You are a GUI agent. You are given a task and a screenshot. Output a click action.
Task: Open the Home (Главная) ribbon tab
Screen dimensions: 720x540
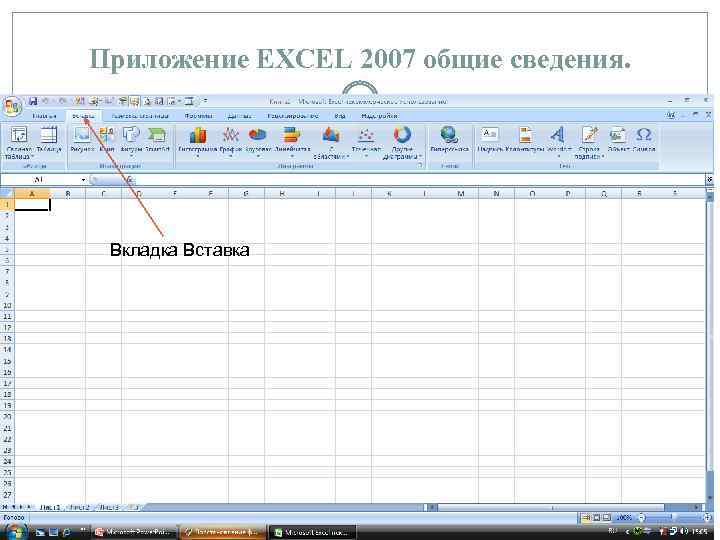point(45,116)
